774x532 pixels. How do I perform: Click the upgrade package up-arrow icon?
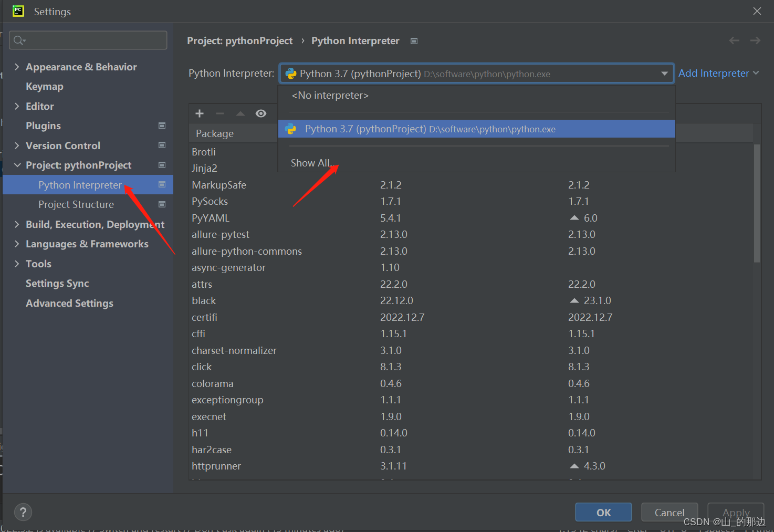(240, 113)
